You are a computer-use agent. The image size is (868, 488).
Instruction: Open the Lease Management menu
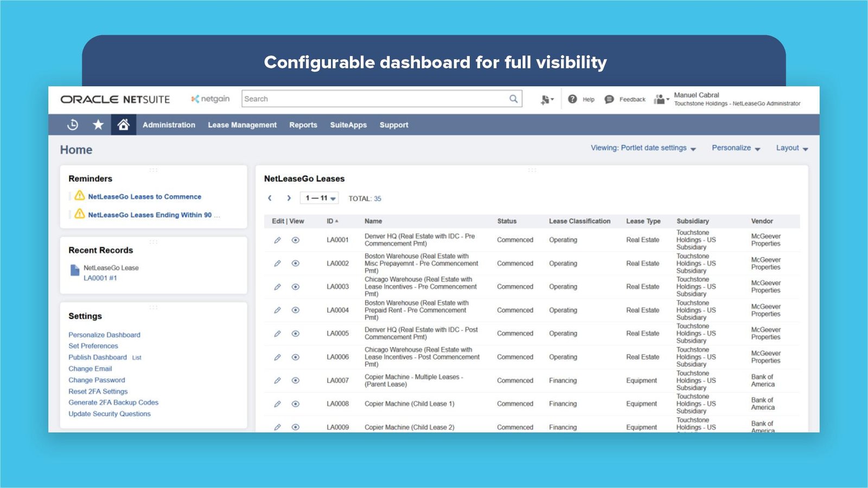coord(242,125)
